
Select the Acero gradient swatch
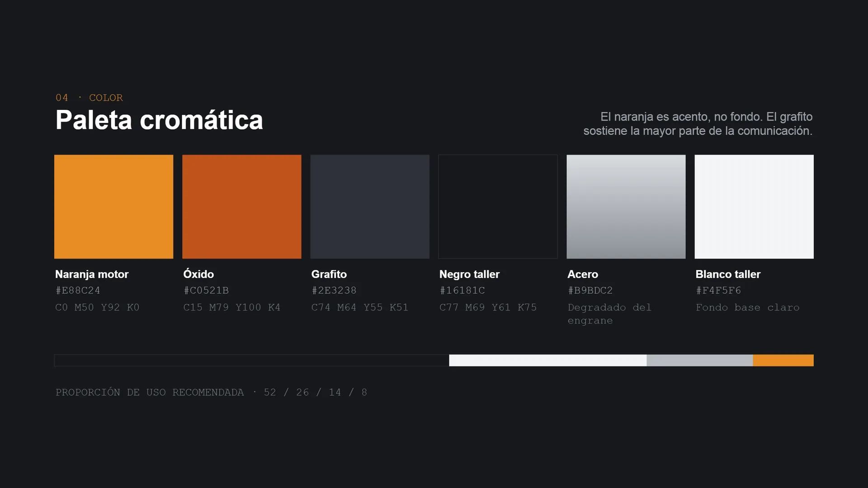(x=626, y=206)
